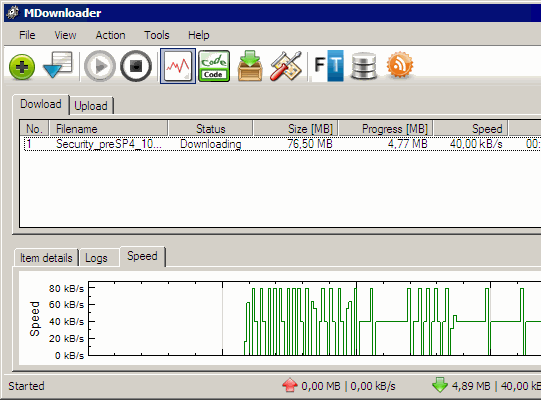Open the Tools menu

[x=157, y=35]
